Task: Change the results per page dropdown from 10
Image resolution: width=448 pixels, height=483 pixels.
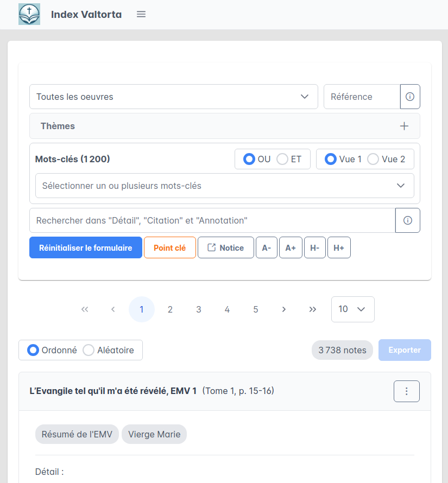Action: click(x=352, y=309)
